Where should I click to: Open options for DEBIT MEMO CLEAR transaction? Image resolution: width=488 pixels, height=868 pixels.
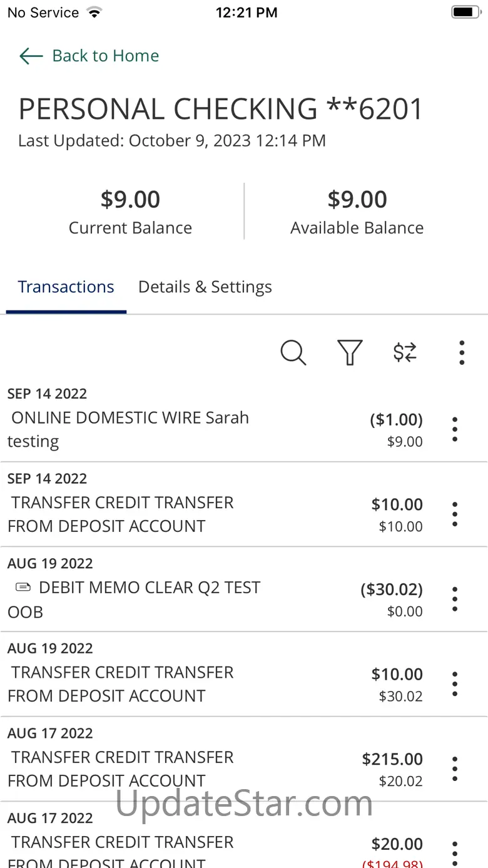[x=455, y=600]
